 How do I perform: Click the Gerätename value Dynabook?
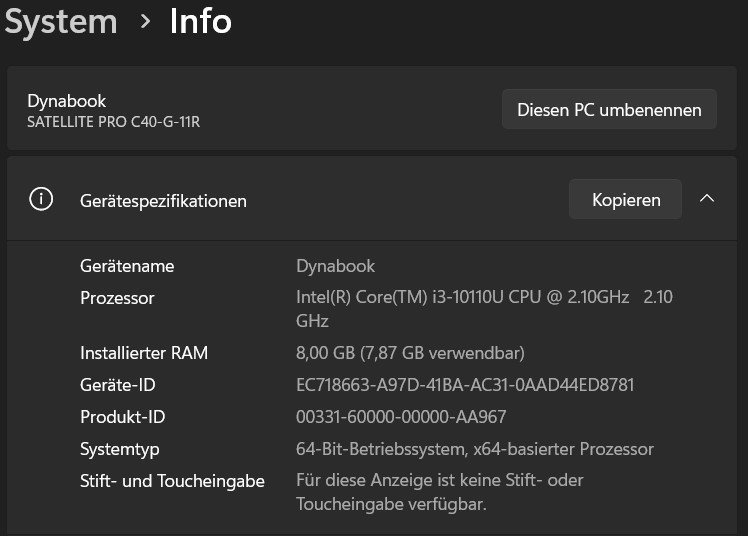[x=336, y=266]
